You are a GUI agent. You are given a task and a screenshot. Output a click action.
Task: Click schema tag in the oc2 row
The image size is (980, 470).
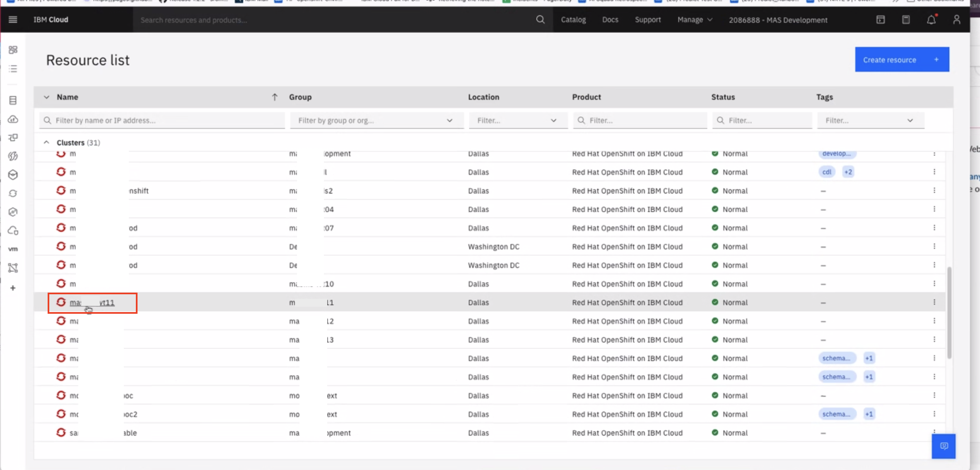(836, 414)
